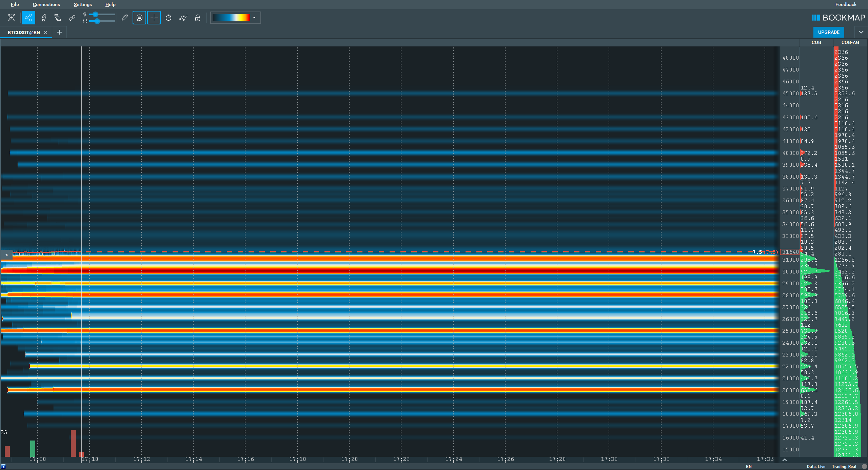Click the tallest red volume bar
The width and height of the screenshot is (868, 470).
[73, 443]
